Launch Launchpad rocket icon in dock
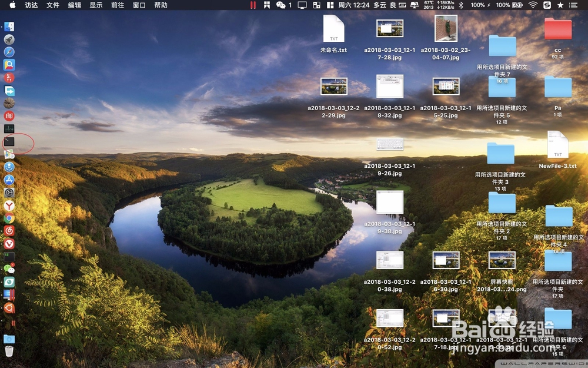 (9, 39)
